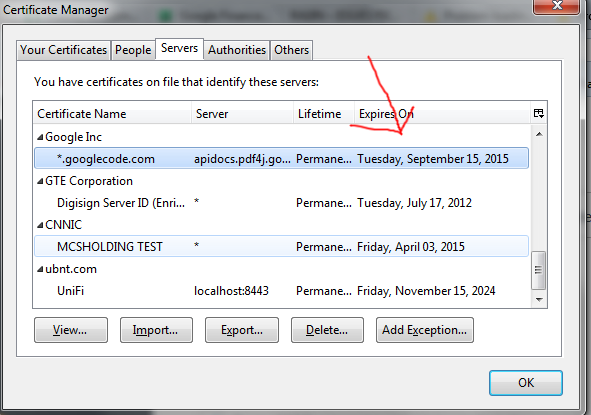Collapse the Google Inc tree group
591x415 pixels.
tap(40, 138)
